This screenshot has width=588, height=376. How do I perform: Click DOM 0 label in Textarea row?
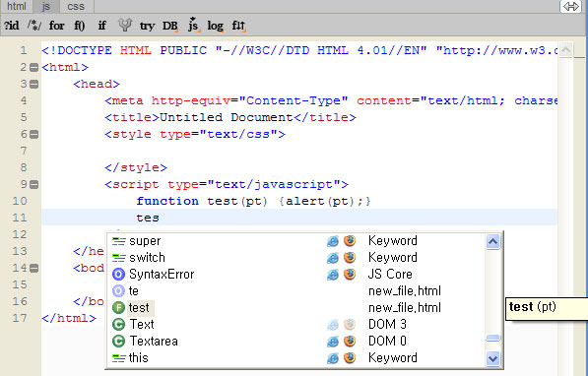(x=387, y=342)
